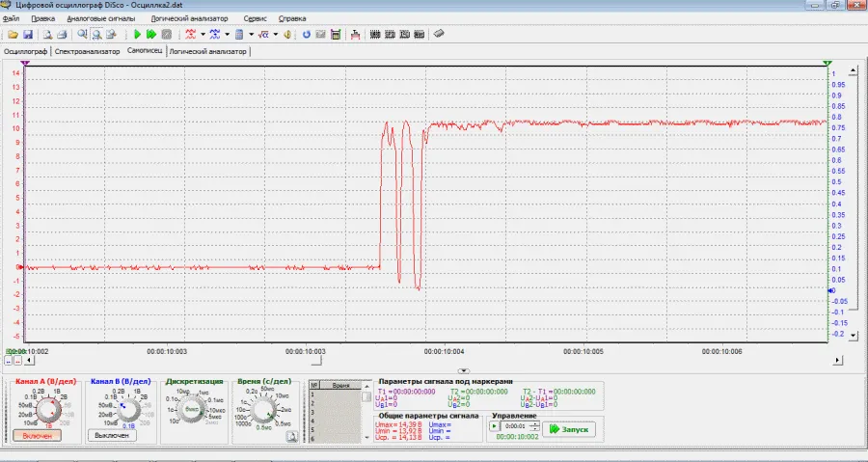Select the Самописец tab

tap(145, 51)
